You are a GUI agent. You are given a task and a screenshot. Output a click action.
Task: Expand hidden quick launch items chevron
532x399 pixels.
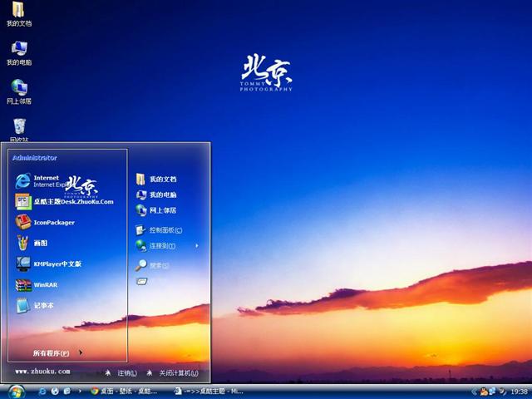[x=80, y=392]
